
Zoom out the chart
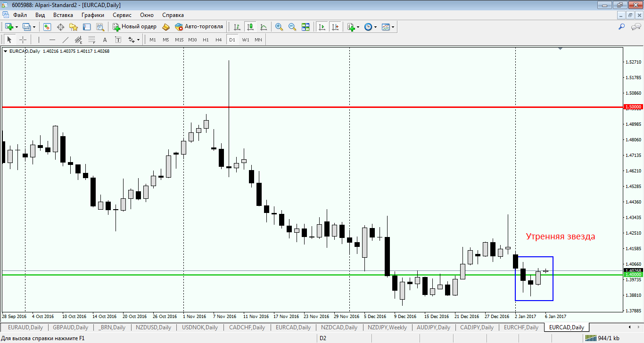[x=292, y=27]
